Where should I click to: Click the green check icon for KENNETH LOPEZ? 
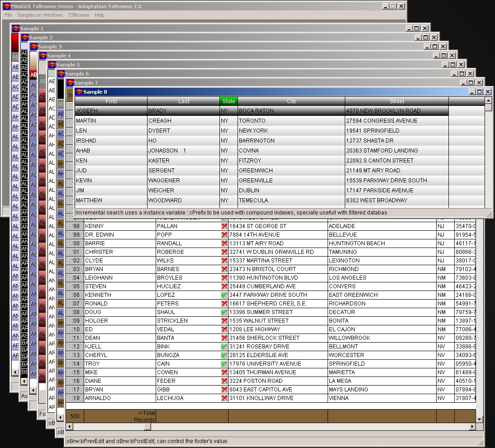224,295
